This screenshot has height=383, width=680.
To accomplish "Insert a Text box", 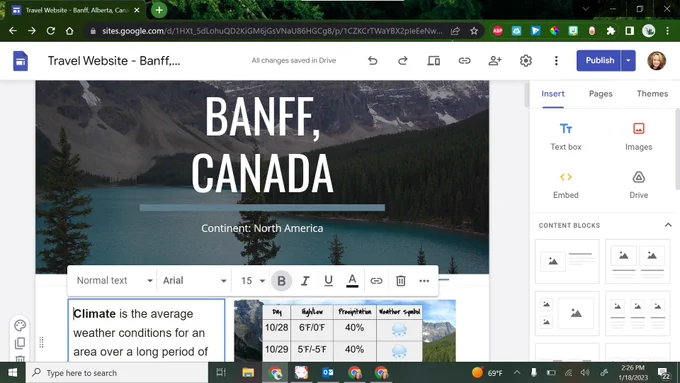I will click(x=566, y=137).
